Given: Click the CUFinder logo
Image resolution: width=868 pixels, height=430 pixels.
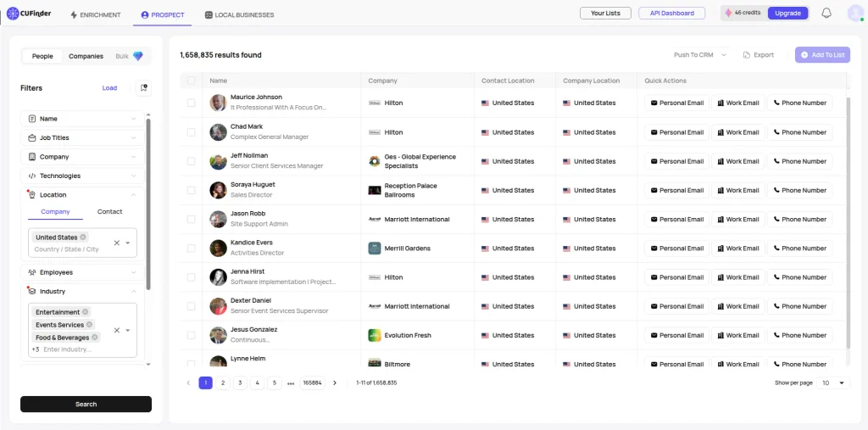Looking at the screenshot, I should pyautogui.click(x=29, y=14).
